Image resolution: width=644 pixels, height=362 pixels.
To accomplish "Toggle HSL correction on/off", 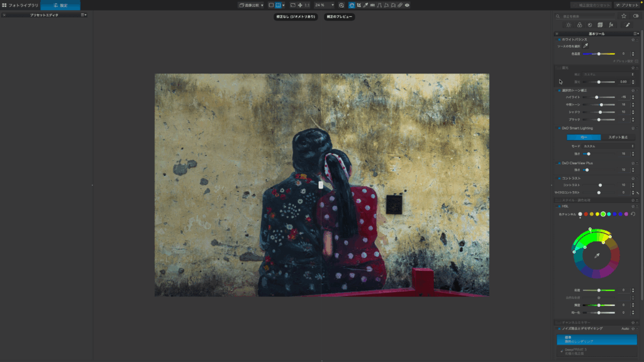I will click(559, 206).
